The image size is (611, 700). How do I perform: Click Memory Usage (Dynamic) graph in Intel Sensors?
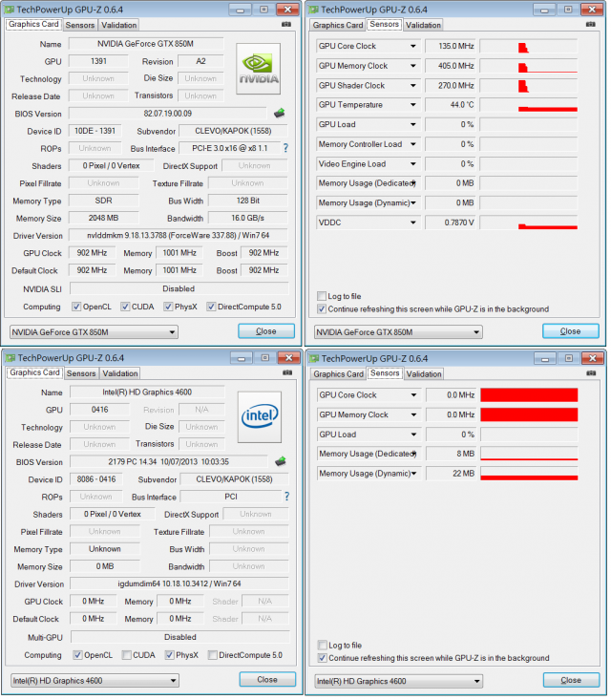pyautogui.click(x=530, y=474)
